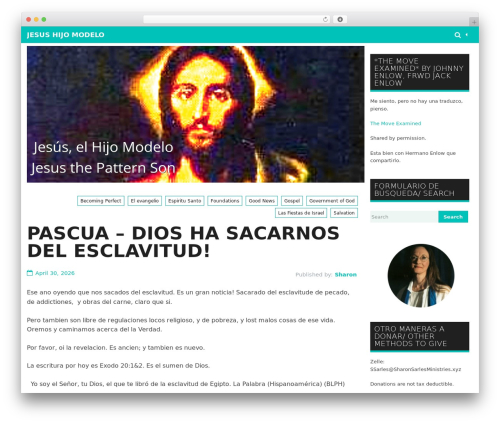Open the Government of God tag
The image size is (500, 423).
click(x=332, y=201)
